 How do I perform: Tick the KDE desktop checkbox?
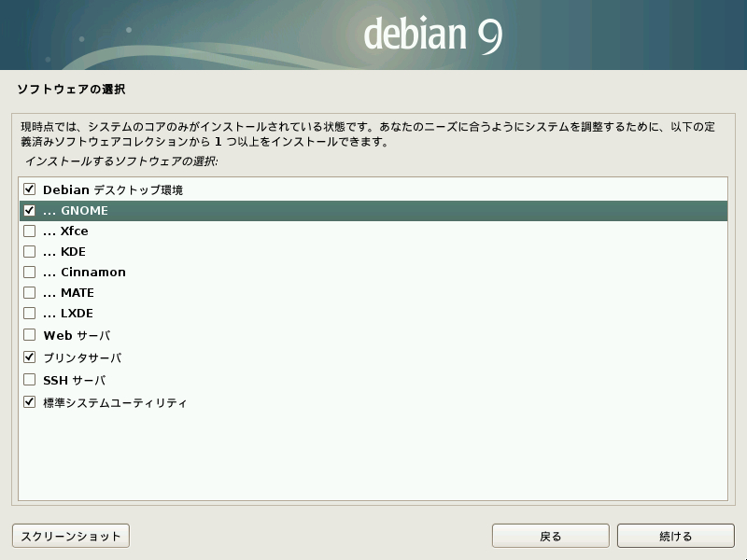[30, 251]
